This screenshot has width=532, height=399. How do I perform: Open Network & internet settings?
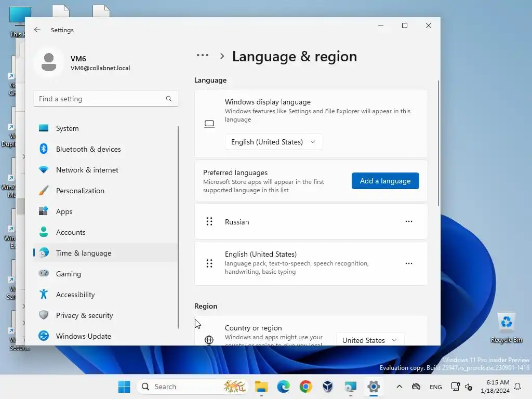tap(105, 170)
